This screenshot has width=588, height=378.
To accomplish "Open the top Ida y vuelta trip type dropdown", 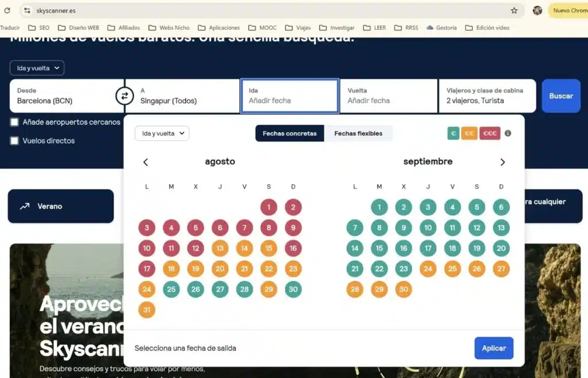I will pos(37,68).
